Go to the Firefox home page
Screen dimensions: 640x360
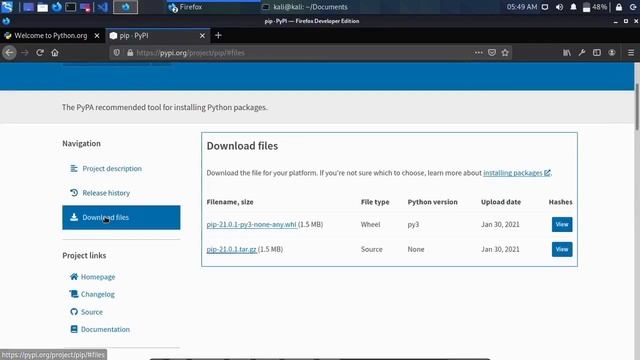55,53
